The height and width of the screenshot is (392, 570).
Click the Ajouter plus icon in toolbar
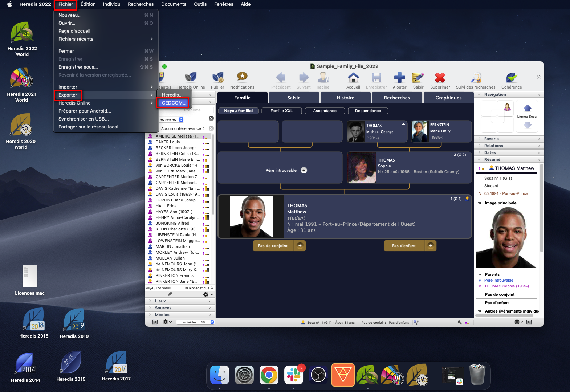pos(399,78)
